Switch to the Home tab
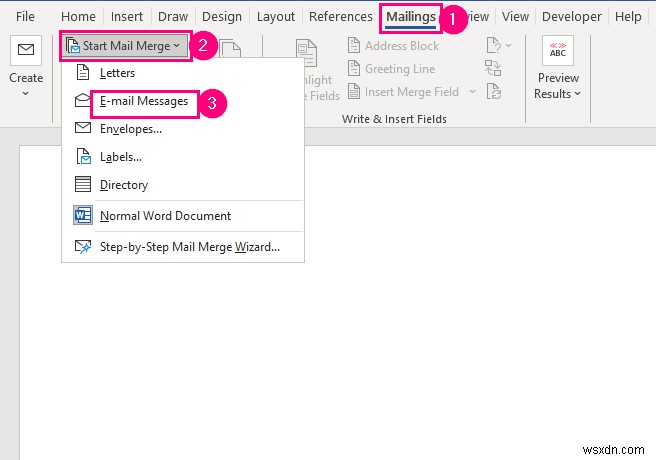Screen dimensions: 656x460 pyautogui.click(x=78, y=17)
